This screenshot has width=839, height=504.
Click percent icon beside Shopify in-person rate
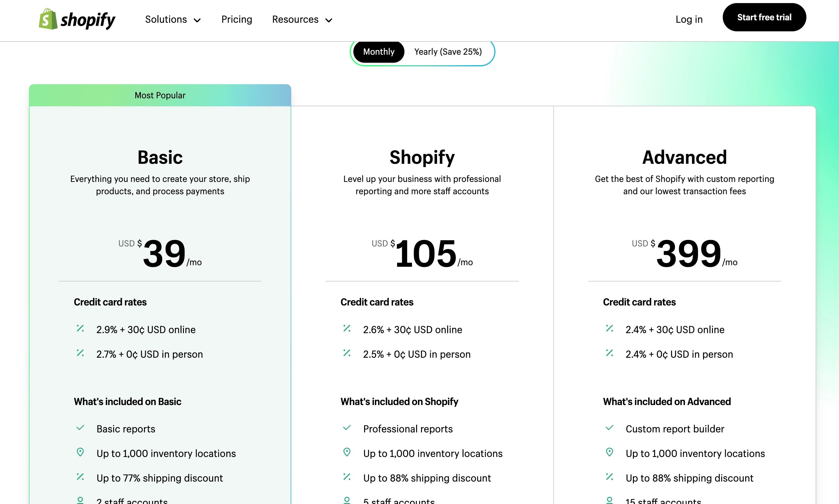tap(347, 353)
